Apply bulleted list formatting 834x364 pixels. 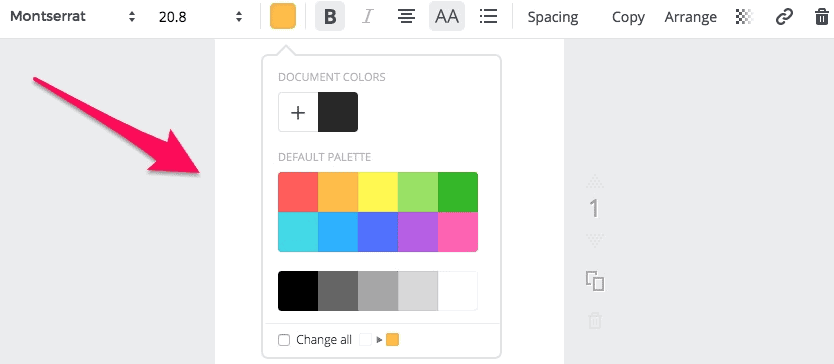pyautogui.click(x=488, y=16)
